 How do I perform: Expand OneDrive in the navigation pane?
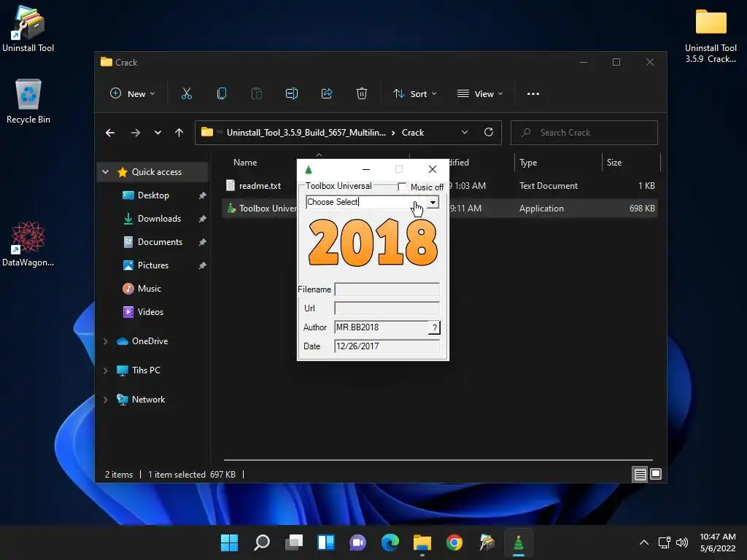[x=106, y=341]
